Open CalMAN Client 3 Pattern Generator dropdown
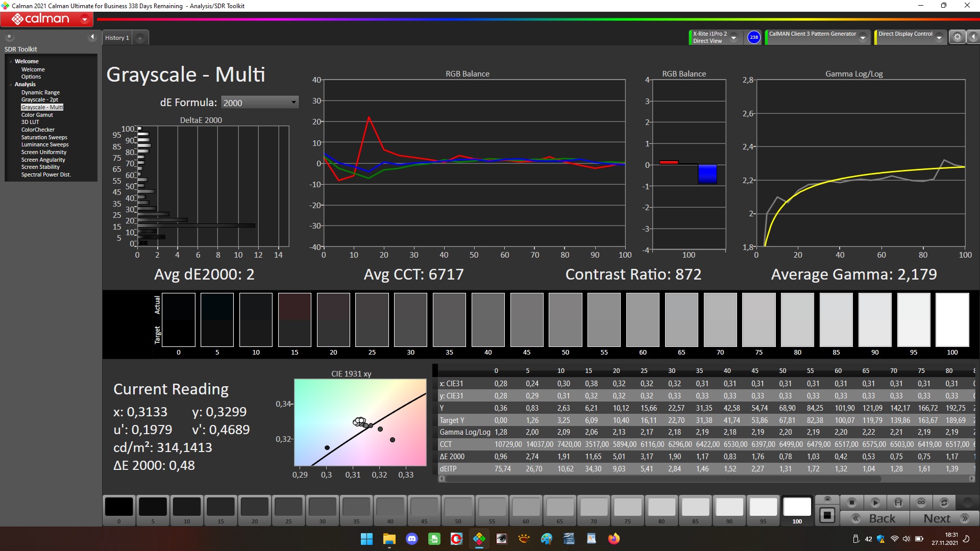The image size is (980, 551). coord(863,38)
